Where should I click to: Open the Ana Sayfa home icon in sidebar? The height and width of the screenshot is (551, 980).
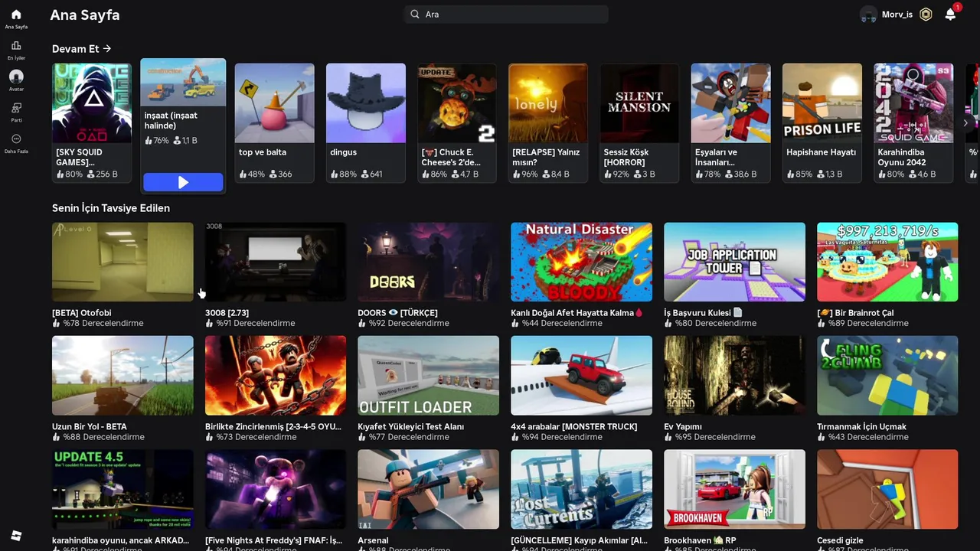click(16, 15)
